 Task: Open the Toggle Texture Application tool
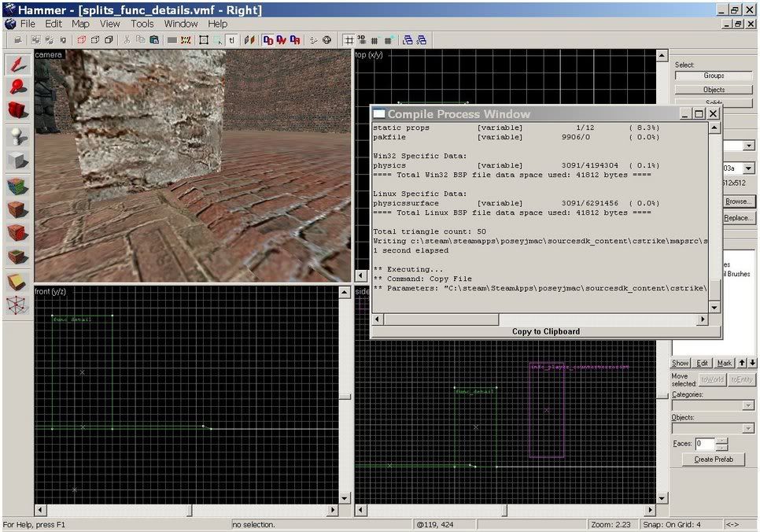[17, 187]
